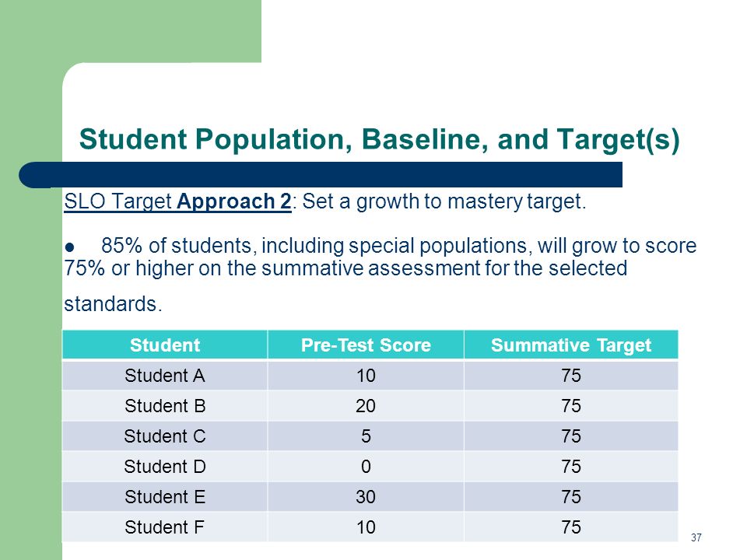747x560 pixels.
Task: Select the 'Student' column header
Action: 165,345
